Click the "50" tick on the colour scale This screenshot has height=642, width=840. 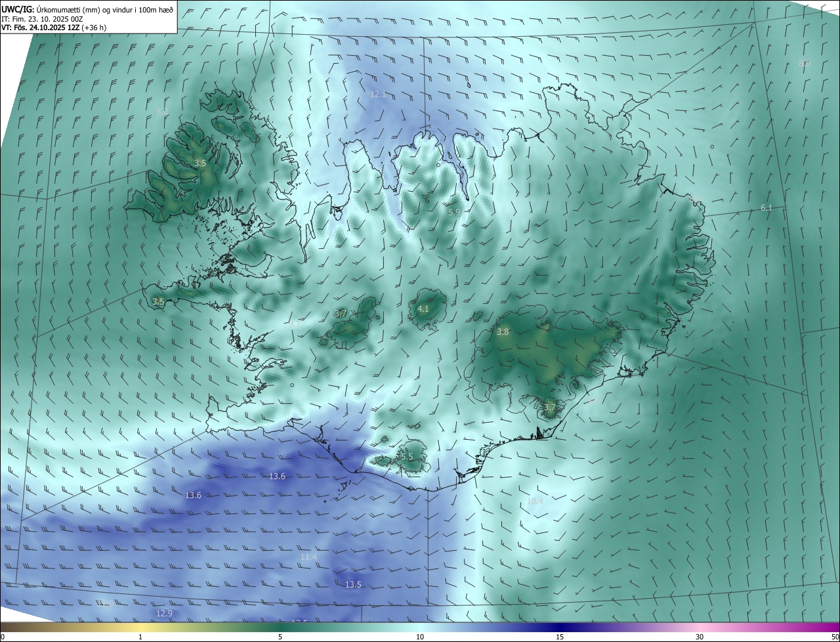tap(835, 637)
